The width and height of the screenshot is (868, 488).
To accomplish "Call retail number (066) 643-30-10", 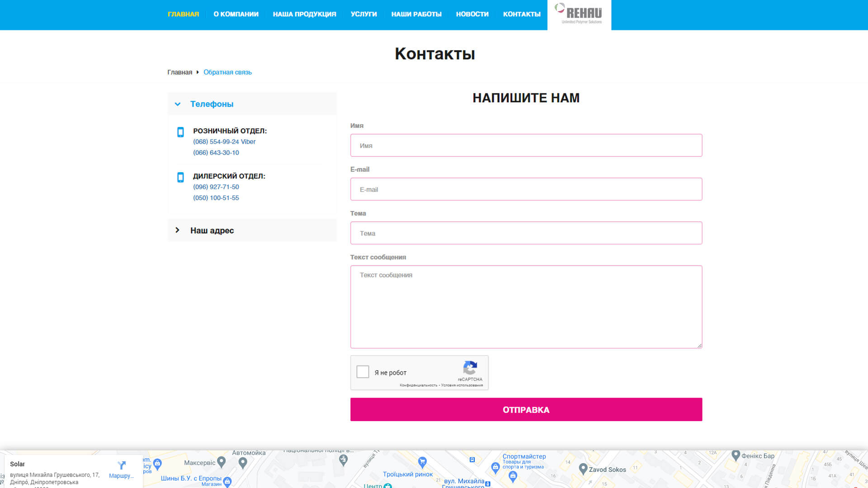I will (x=216, y=153).
